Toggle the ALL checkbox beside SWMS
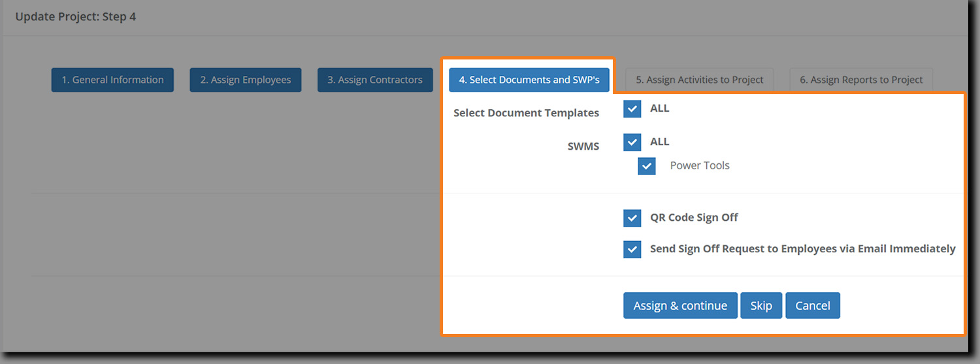Image resolution: width=980 pixels, height=364 pixels. 632,142
